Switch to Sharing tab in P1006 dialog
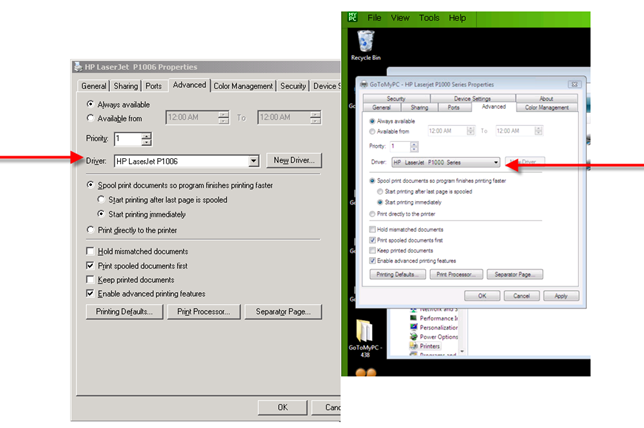The width and height of the screenshot is (644, 428). pyautogui.click(x=126, y=86)
